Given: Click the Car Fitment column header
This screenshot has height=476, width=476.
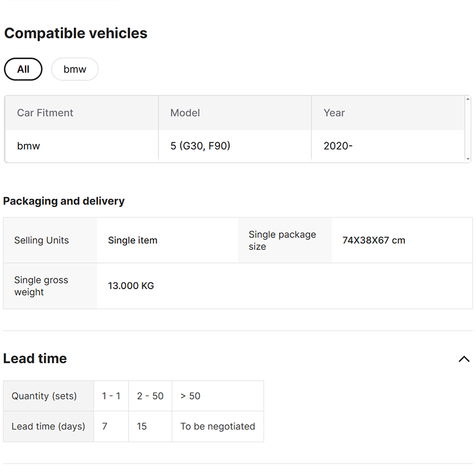Looking at the screenshot, I should click(x=45, y=113).
